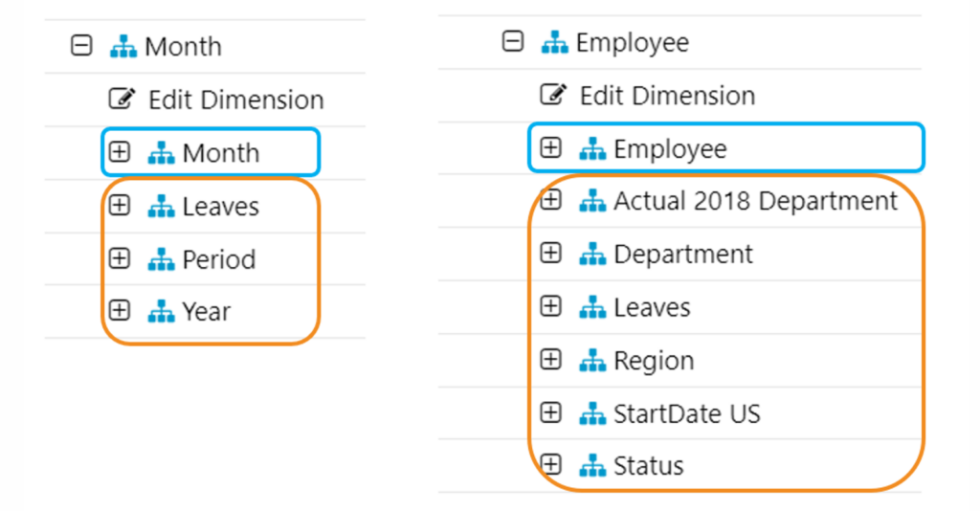Open Edit Dimension under Employee
980x511 pixels.
click(667, 95)
